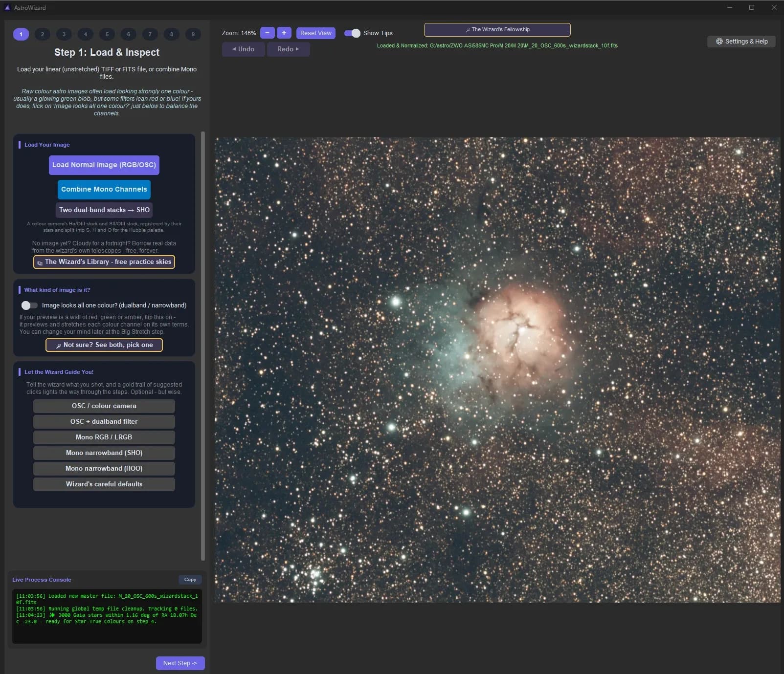
Task: Maximize the AstroWizard window
Action: (x=752, y=7)
